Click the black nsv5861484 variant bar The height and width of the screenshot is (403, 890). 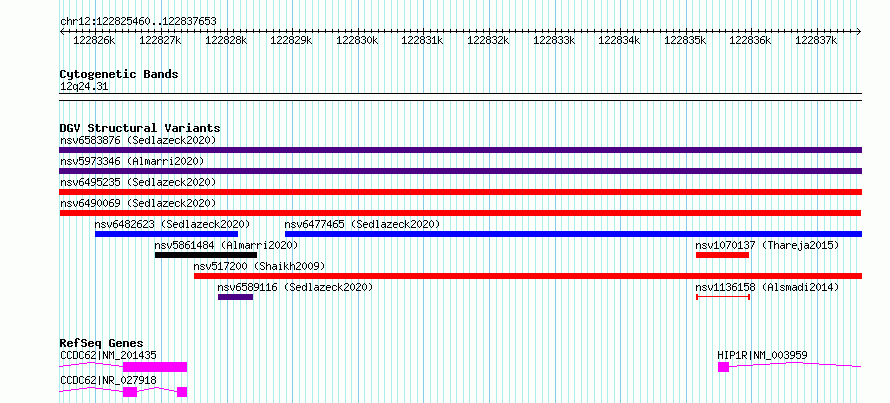[206, 255]
